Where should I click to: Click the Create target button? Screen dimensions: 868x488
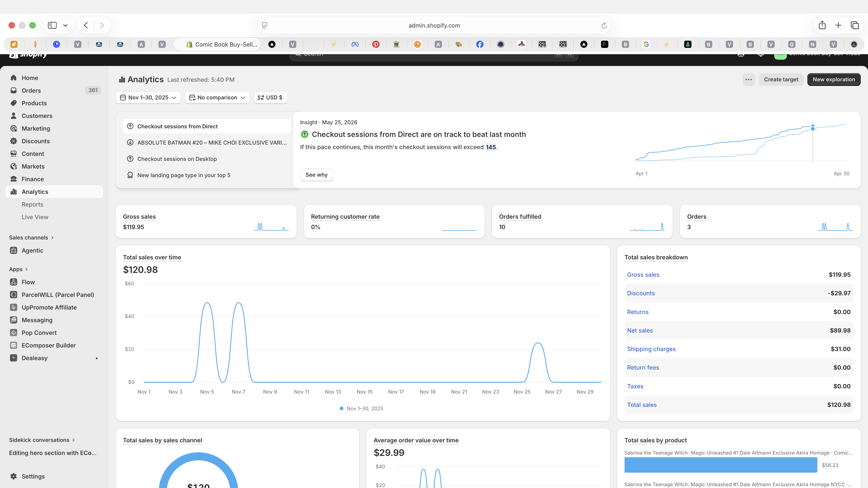(781, 80)
